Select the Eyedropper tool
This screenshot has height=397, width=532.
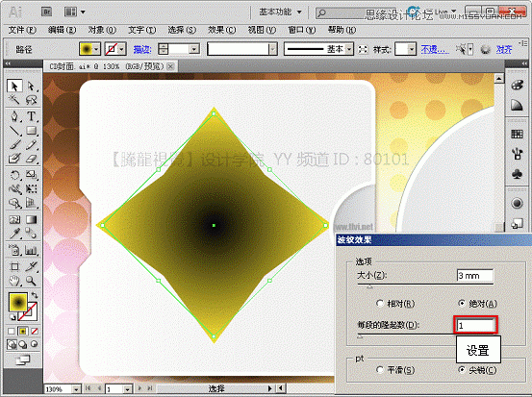point(14,234)
